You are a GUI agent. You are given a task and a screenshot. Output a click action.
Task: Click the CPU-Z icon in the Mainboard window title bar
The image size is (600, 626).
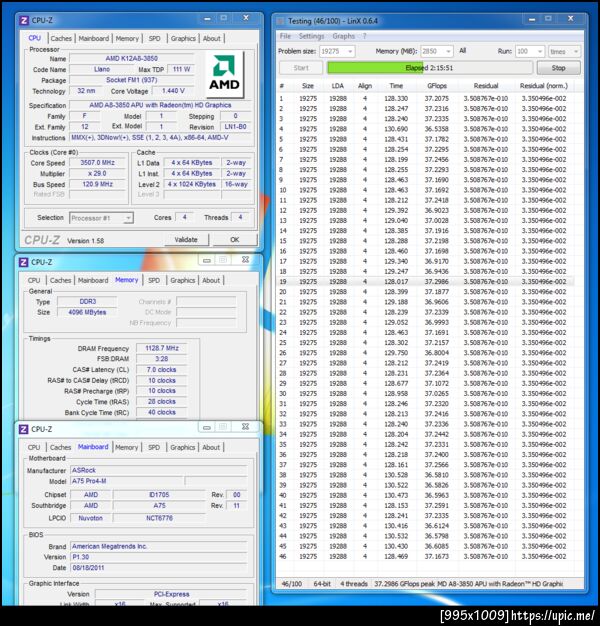(x=24, y=429)
